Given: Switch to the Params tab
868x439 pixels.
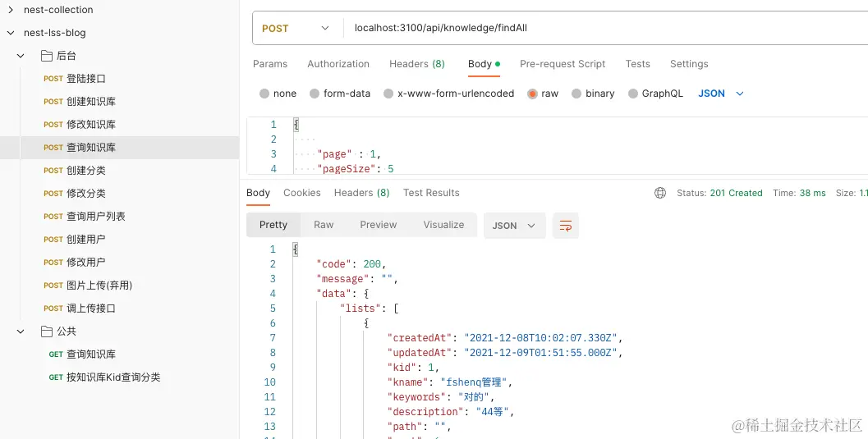Looking at the screenshot, I should tap(270, 63).
